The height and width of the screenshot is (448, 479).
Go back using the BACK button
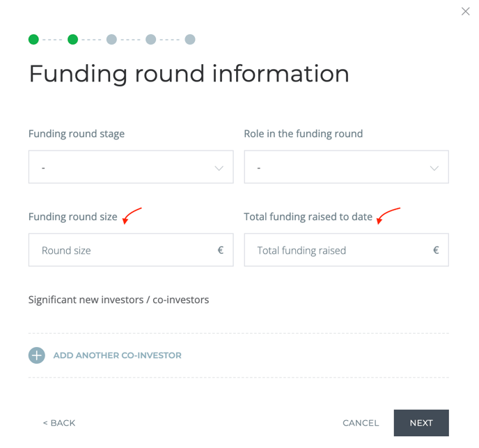coord(59,423)
